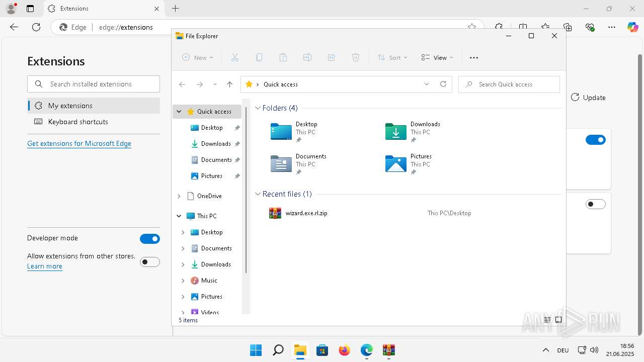Open Edge profile avatar icon
The height and width of the screenshot is (362, 644).
click(x=11, y=9)
